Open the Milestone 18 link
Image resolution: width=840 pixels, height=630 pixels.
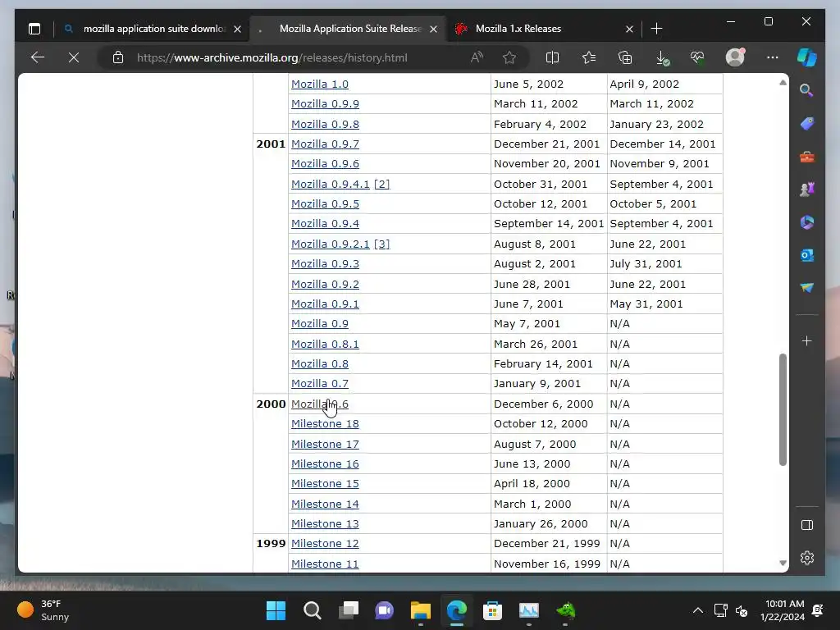[x=325, y=424]
